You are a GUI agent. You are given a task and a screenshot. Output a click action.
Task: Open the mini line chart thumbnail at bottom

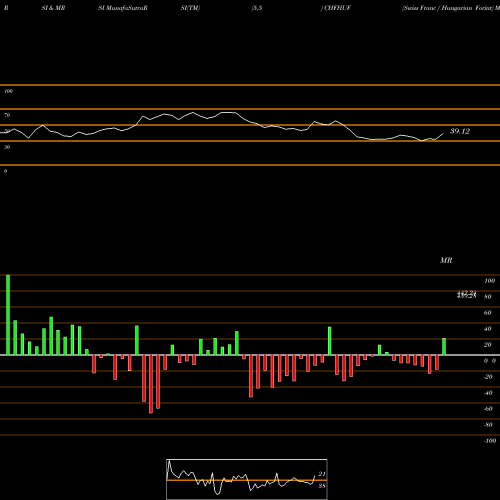(247, 479)
